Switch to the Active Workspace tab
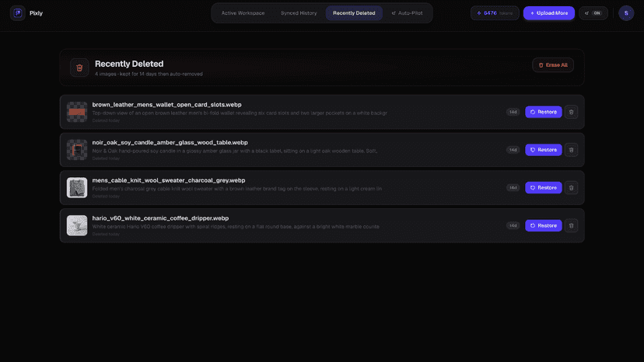The height and width of the screenshot is (362, 644). (x=243, y=13)
